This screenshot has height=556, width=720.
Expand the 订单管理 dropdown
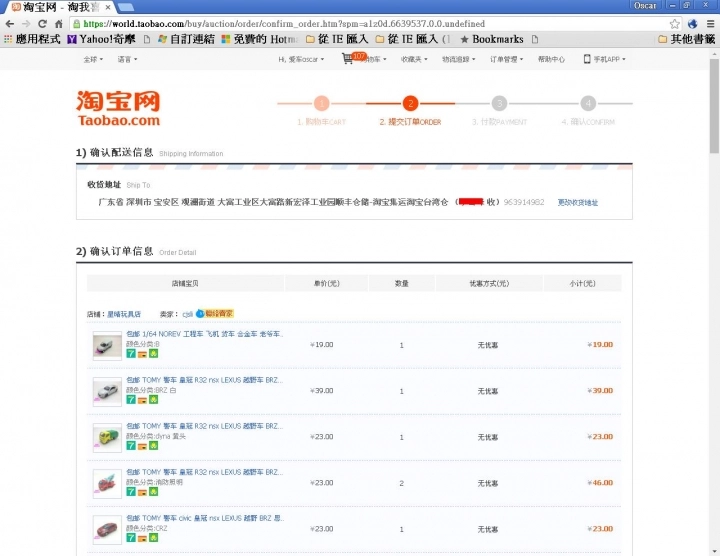(506, 59)
